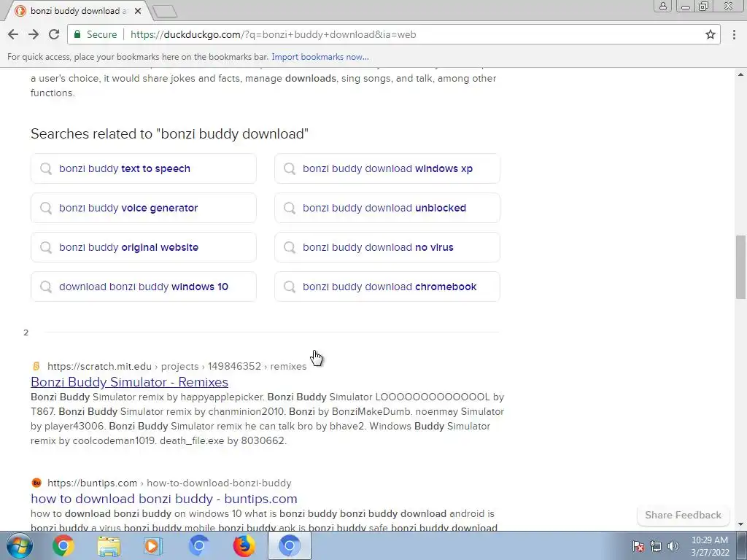The height and width of the screenshot is (560, 747).
Task: Search bonzi buddy original website
Action: point(144,247)
